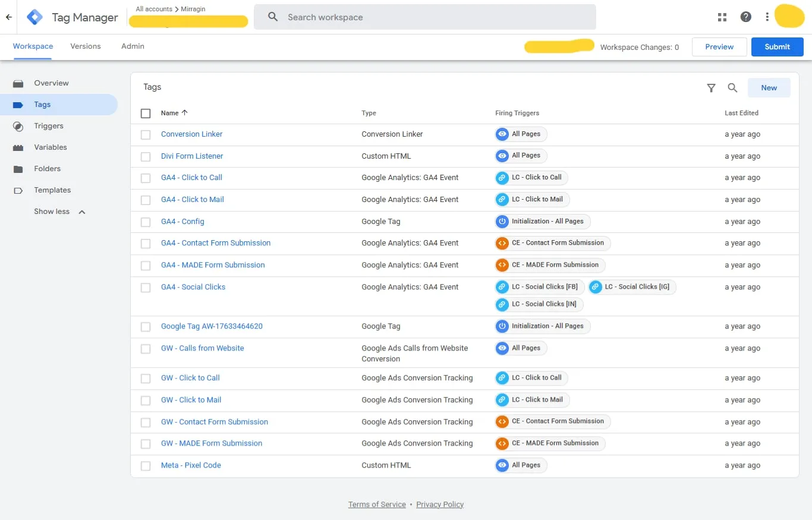
Task: Check the GW - Calls from Website checkbox
Action: (x=146, y=349)
